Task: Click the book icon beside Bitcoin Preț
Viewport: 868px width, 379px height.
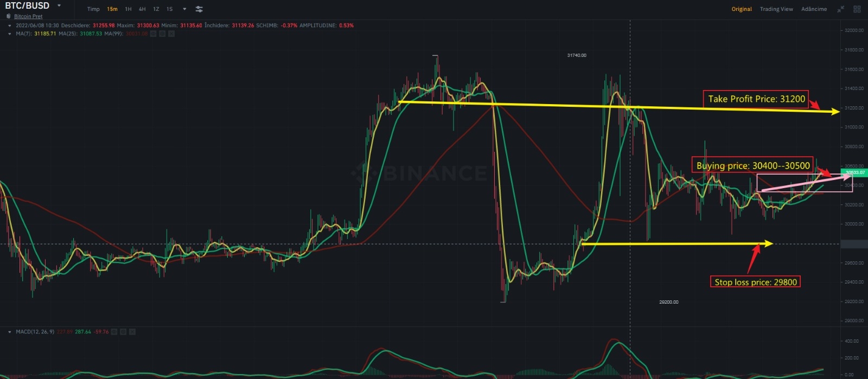Action: coord(9,16)
